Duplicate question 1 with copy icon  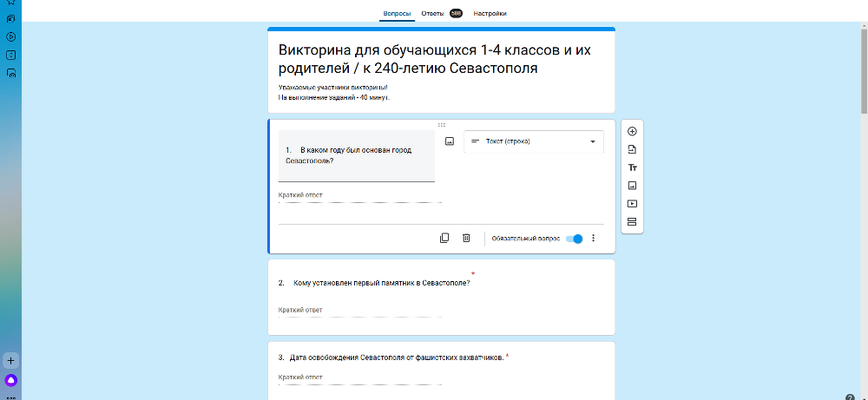click(x=444, y=238)
